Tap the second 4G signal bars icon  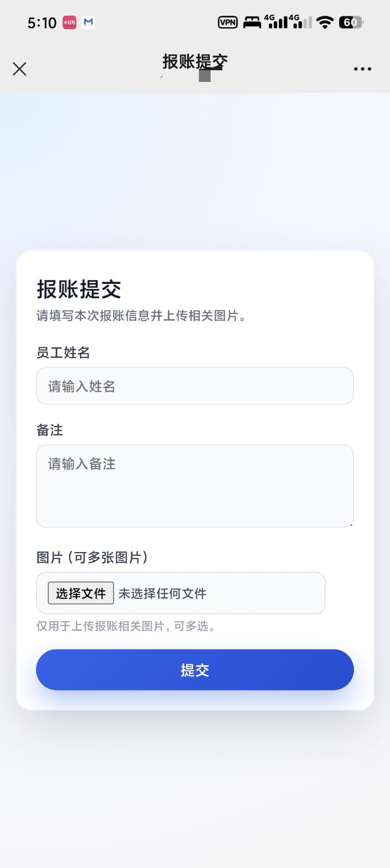(x=302, y=22)
